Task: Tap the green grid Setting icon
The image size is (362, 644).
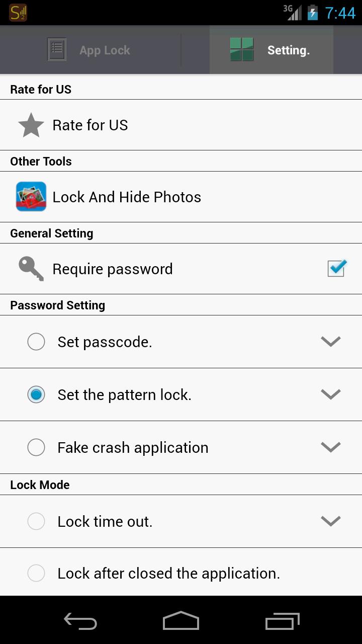Action: pos(242,50)
